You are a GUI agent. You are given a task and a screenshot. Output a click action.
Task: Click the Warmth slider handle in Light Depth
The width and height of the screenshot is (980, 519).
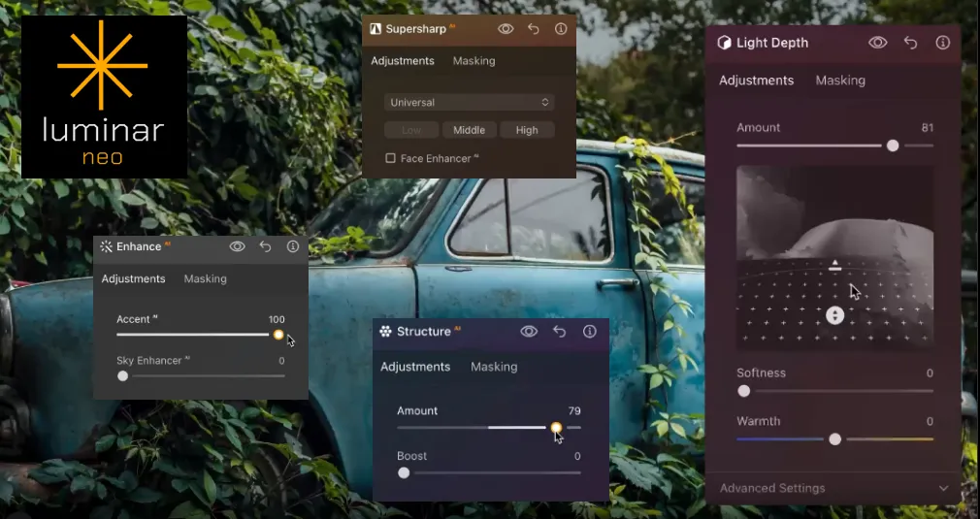click(834, 439)
